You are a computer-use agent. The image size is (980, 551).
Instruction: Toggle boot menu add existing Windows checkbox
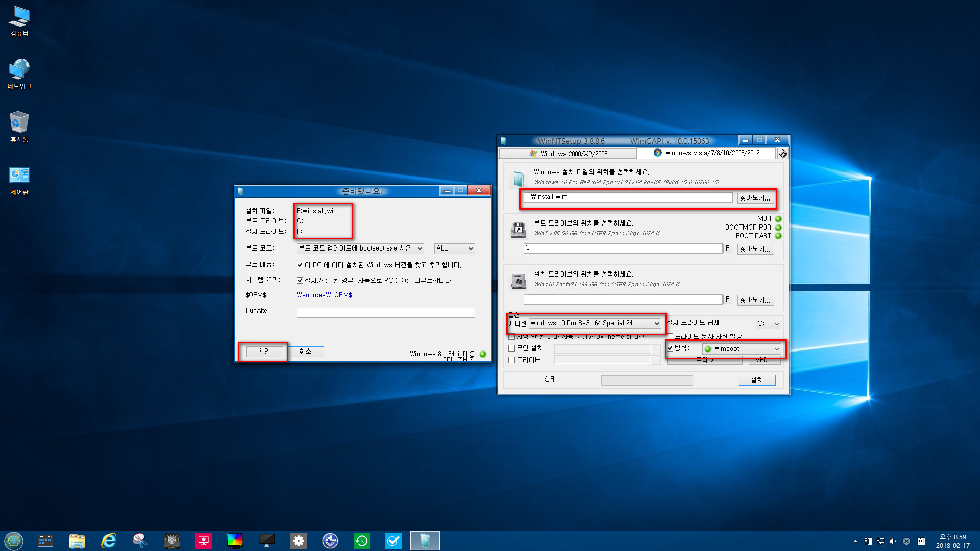[300, 265]
